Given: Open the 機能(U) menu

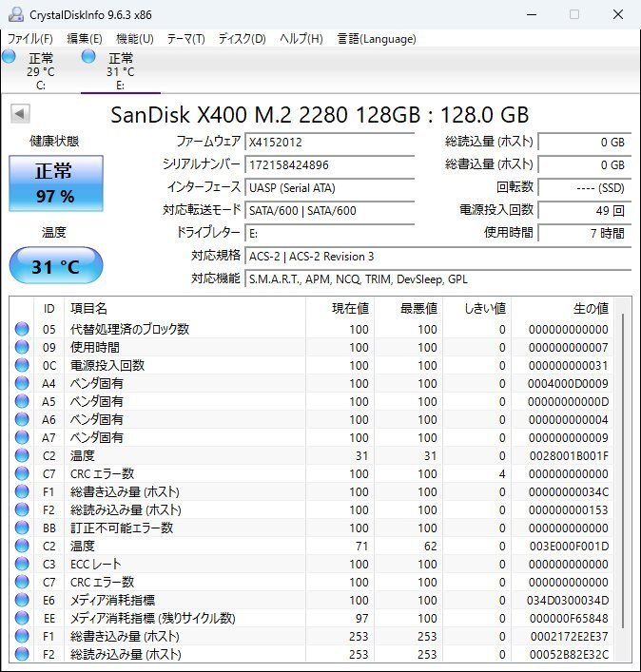Looking at the screenshot, I should (135, 39).
